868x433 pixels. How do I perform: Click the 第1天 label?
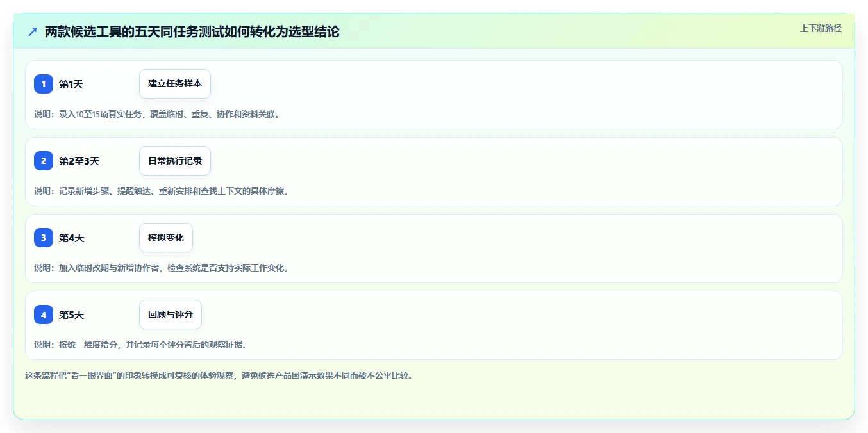(71, 84)
